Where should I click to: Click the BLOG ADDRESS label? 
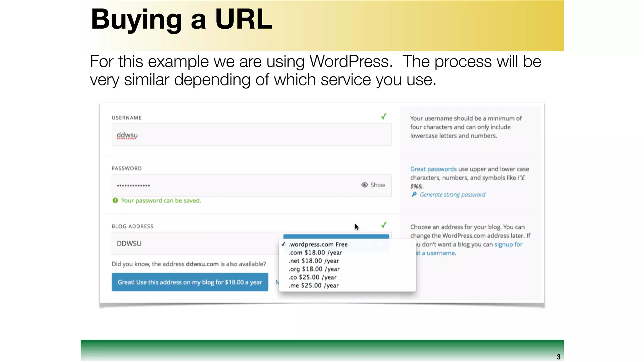click(132, 227)
